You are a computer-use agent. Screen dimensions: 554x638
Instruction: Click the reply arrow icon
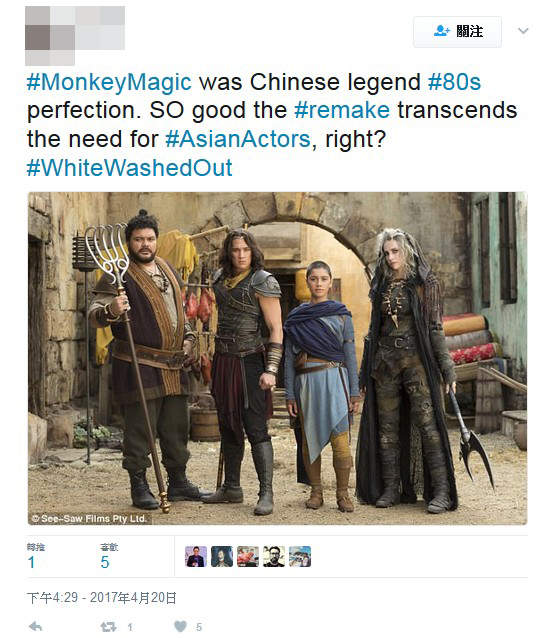(35, 627)
